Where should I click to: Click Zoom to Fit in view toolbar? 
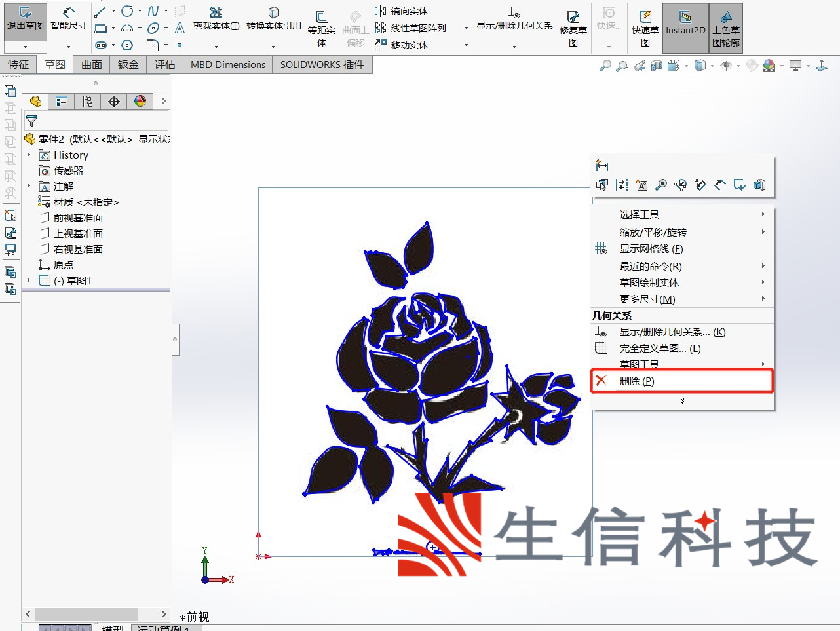tap(605, 66)
